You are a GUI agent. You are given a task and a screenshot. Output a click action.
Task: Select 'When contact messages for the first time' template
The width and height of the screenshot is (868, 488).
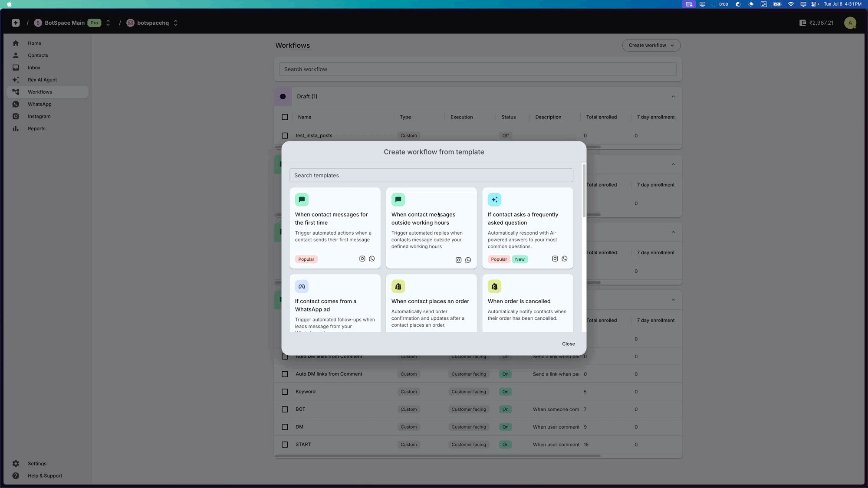pyautogui.click(x=335, y=228)
